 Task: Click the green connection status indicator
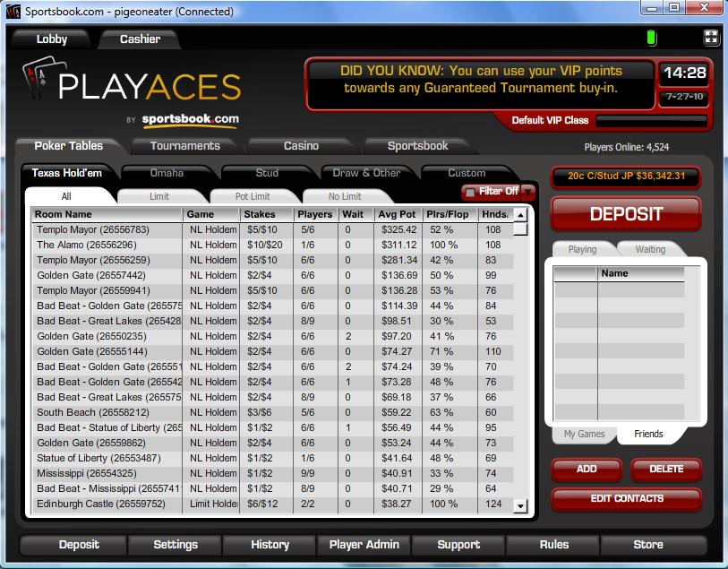(651, 38)
